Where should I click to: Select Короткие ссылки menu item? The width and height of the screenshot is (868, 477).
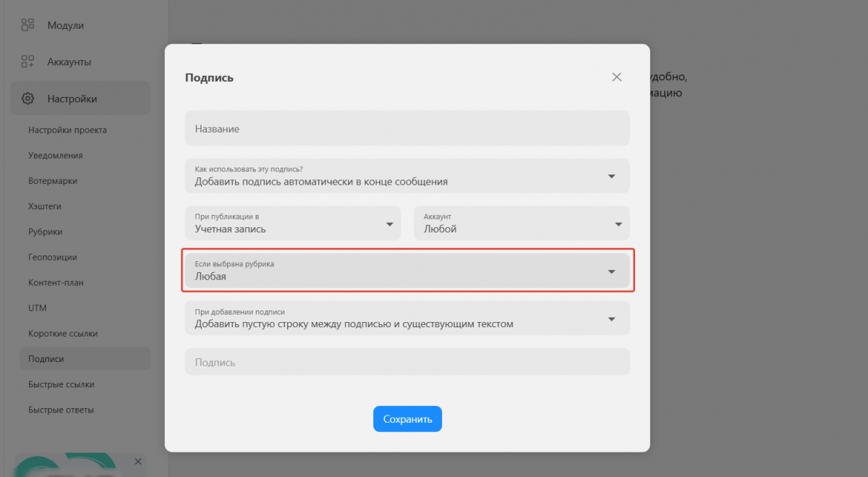tap(63, 334)
